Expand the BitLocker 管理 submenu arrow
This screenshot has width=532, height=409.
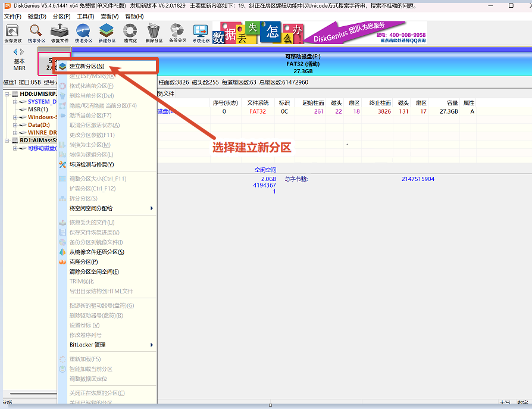[152, 345]
